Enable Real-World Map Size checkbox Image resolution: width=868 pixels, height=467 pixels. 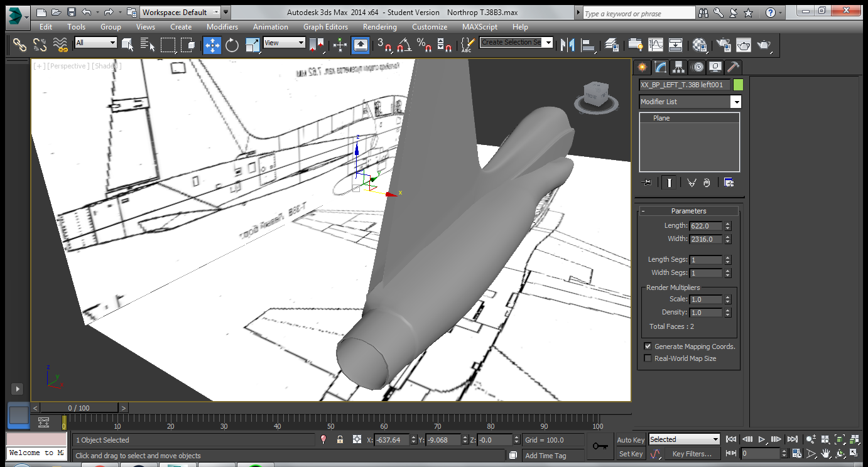648,358
